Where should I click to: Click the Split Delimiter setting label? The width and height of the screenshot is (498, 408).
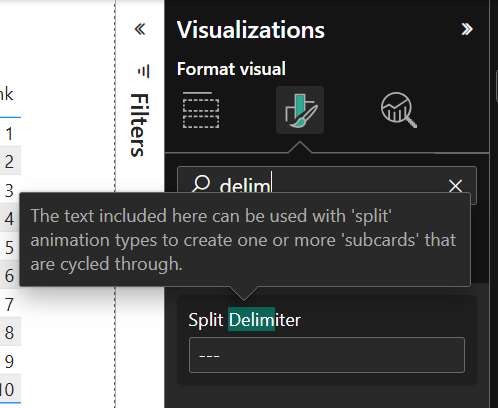coord(245,320)
